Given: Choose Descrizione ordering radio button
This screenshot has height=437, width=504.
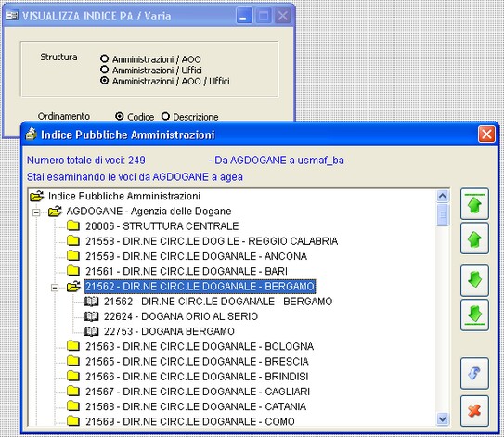Looking at the screenshot, I should [165, 116].
